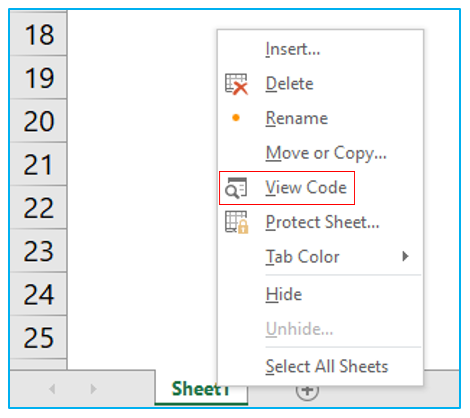Image resolution: width=470 pixels, height=418 pixels.
Task: Select row 25 header
Action: tap(39, 337)
